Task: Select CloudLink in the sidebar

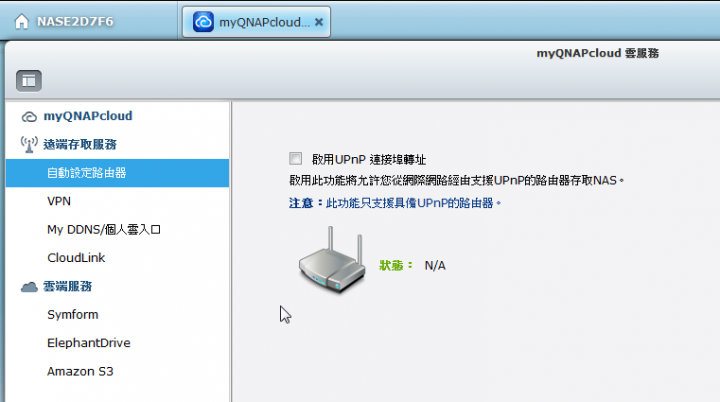Action: coord(76,258)
